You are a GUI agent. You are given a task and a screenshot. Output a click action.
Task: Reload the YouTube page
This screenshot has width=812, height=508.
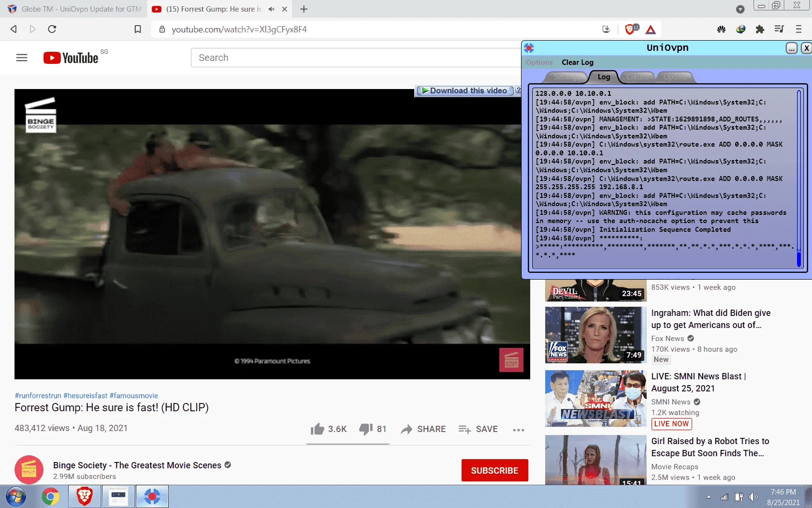tap(52, 29)
